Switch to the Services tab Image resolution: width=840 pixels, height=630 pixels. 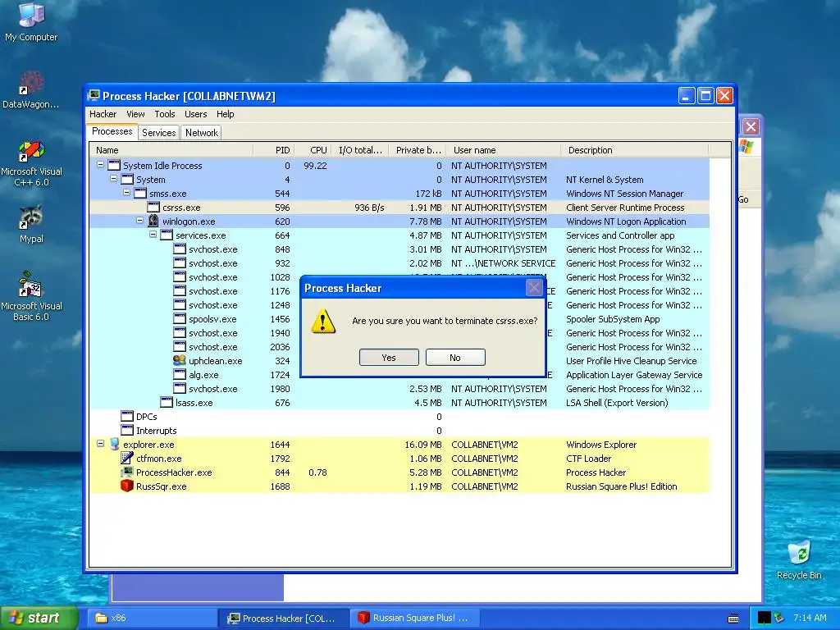[x=158, y=133]
